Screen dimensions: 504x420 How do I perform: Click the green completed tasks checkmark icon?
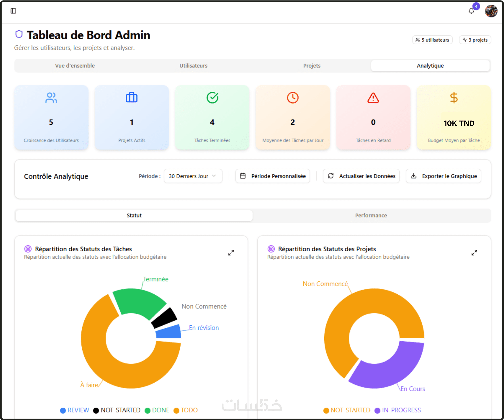click(x=212, y=98)
